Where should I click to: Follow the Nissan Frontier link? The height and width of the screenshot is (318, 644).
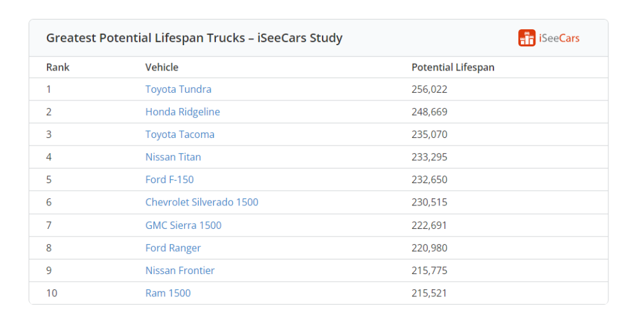coord(180,271)
